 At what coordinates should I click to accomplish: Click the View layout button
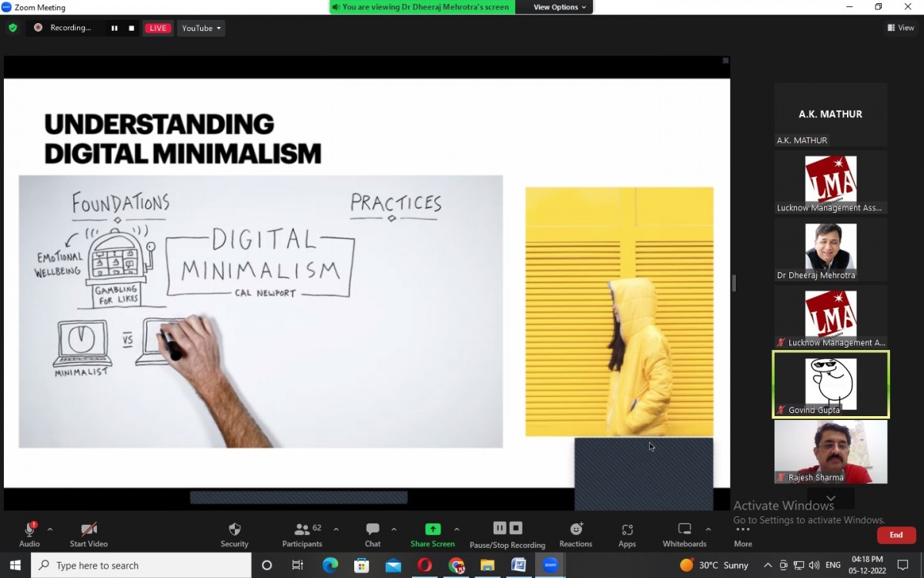901,28
